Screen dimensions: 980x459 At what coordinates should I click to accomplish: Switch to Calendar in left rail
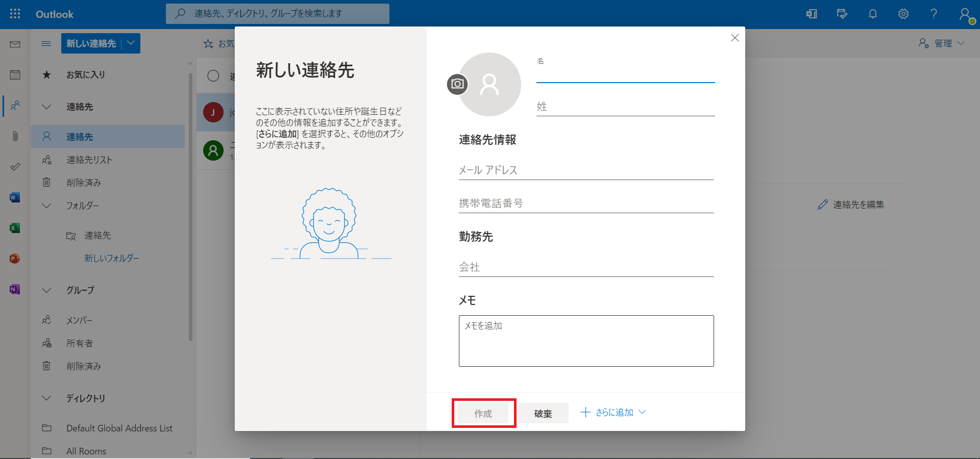pyautogui.click(x=15, y=75)
